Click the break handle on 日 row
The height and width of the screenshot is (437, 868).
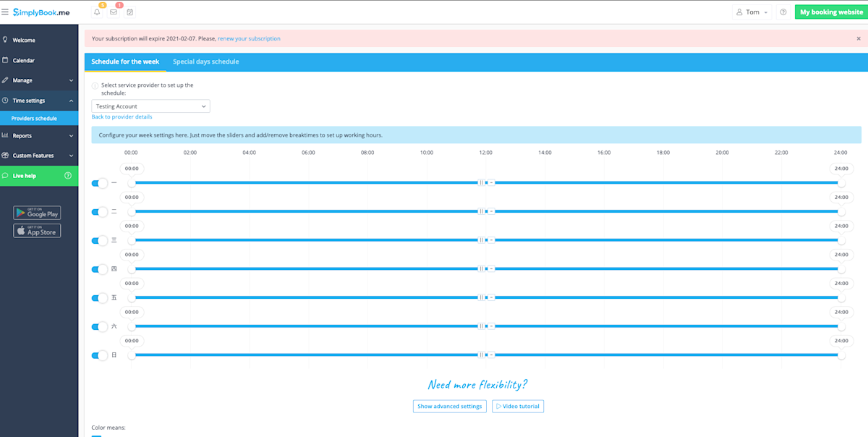point(482,355)
